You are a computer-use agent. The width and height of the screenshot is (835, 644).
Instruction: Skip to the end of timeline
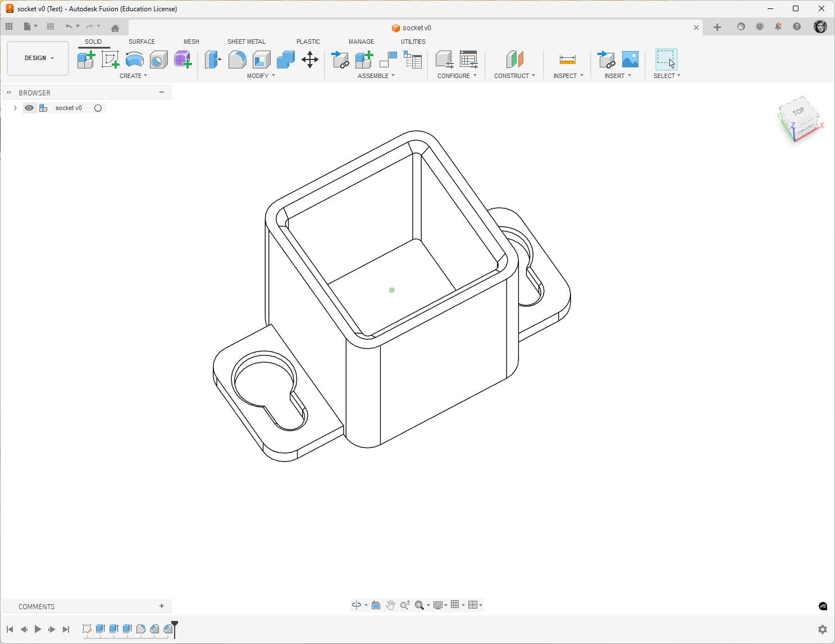coord(66,629)
